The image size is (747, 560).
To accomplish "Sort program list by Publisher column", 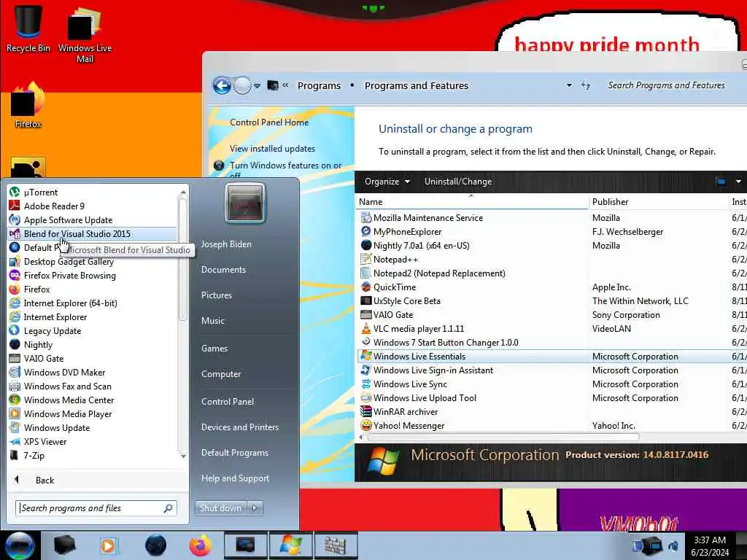I will pyautogui.click(x=658, y=202).
